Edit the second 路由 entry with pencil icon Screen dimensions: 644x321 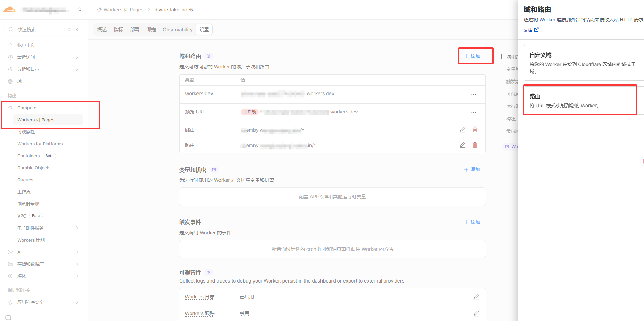coord(463,145)
